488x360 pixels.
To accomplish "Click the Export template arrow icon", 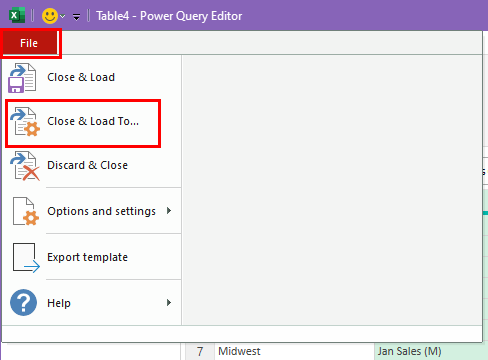I will (x=26, y=258).
